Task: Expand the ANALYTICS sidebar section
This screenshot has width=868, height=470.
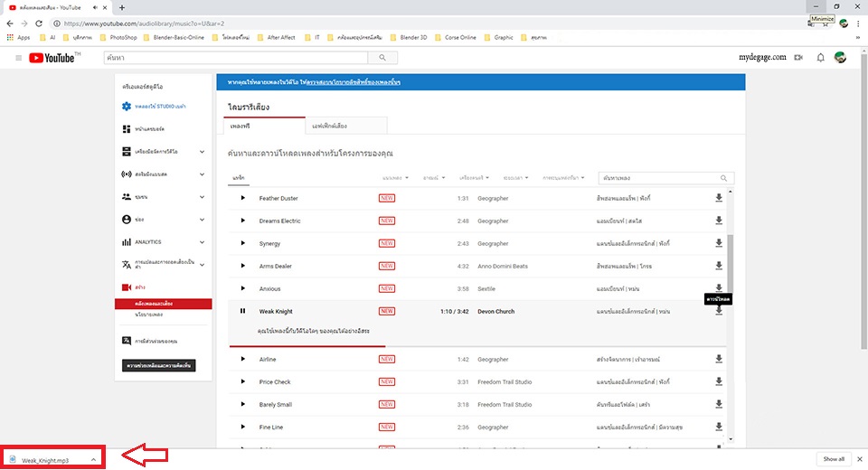Action: tap(202, 242)
